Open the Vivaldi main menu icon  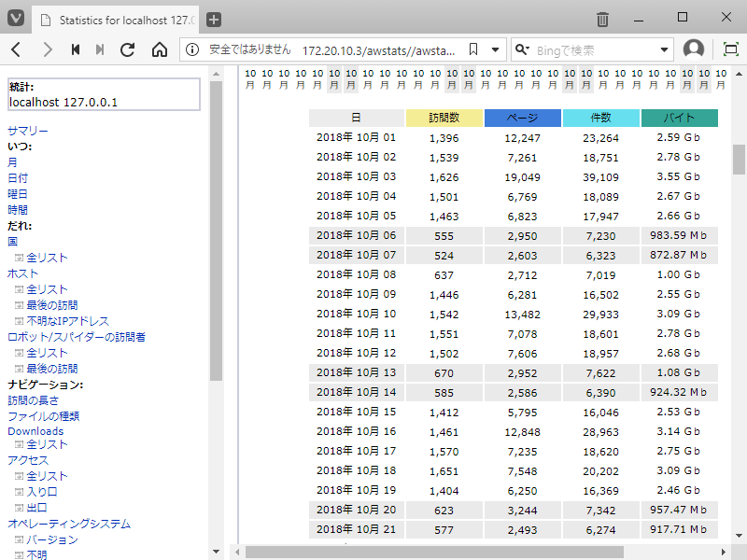[x=17, y=19]
